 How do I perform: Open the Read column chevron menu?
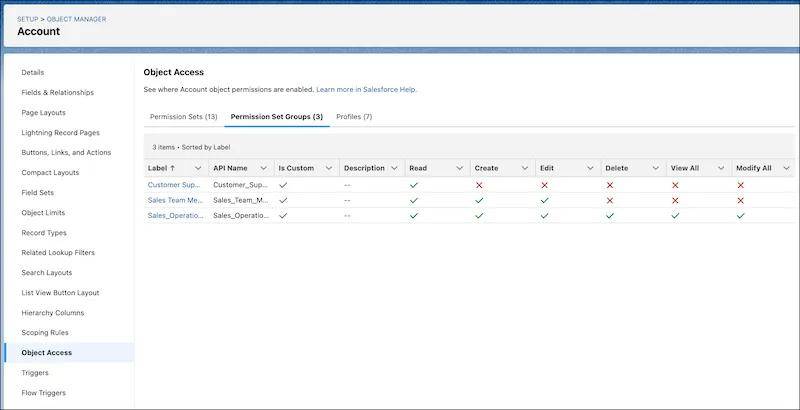tap(459, 168)
